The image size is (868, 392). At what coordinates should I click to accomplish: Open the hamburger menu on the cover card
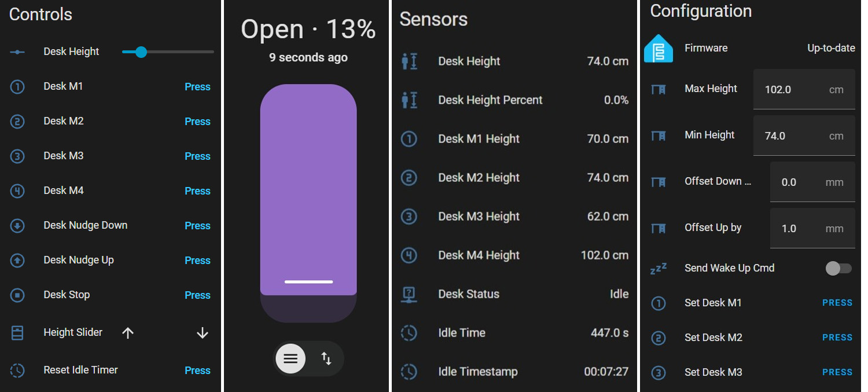(x=290, y=358)
